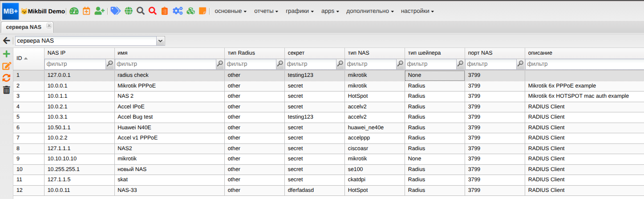Expand the сервера NAS combo box
The image size is (644, 199).
(x=161, y=41)
